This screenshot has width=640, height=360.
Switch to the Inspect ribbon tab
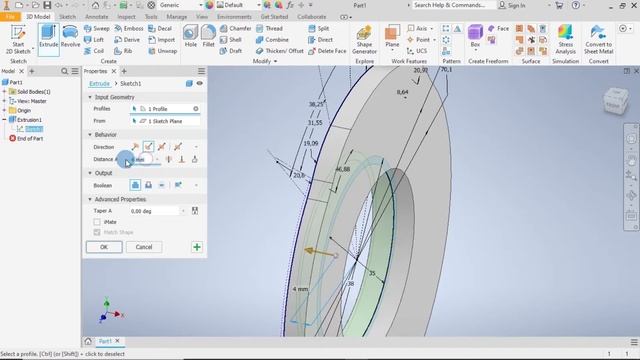point(126,17)
